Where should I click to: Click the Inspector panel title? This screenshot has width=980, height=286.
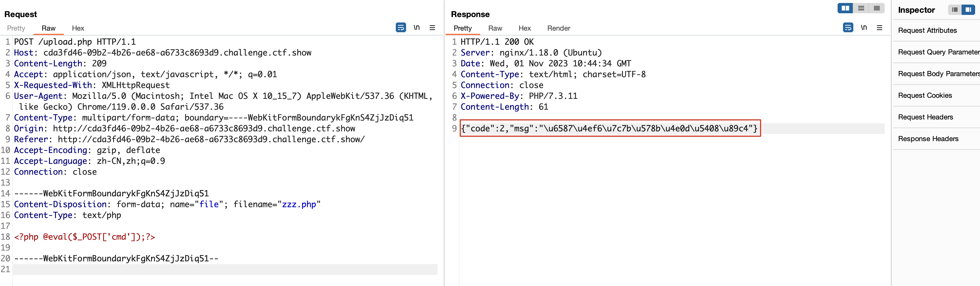pyautogui.click(x=916, y=10)
